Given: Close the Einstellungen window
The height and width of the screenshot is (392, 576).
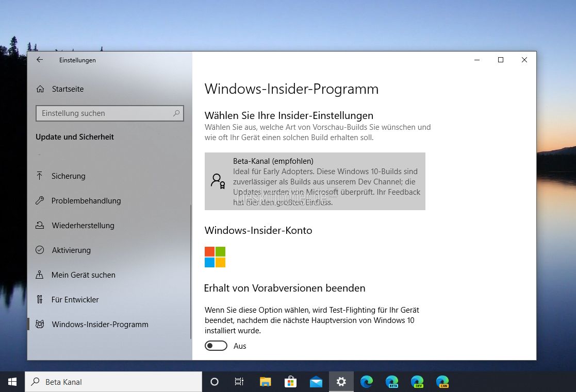Looking at the screenshot, I should coord(524,60).
